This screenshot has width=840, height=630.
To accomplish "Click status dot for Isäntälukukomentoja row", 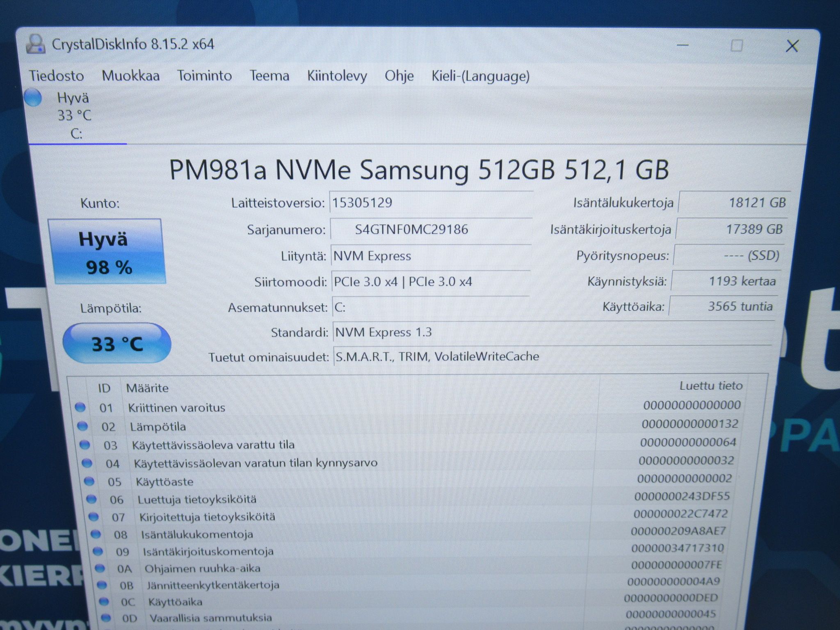I will 96,534.
